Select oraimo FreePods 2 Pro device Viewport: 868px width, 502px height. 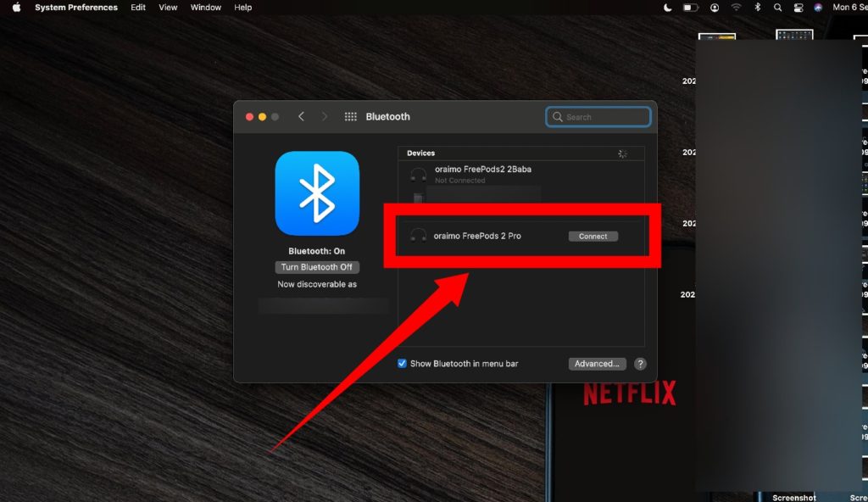pyautogui.click(x=520, y=236)
